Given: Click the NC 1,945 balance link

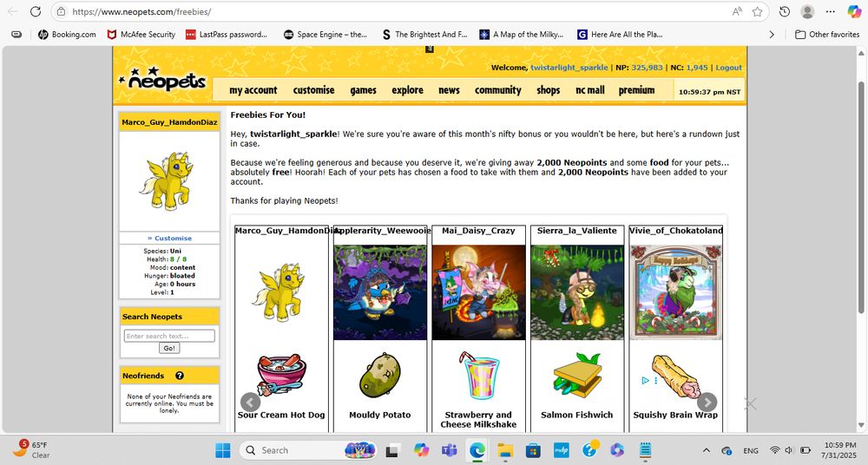Looking at the screenshot, I should [x=697, y=68].
